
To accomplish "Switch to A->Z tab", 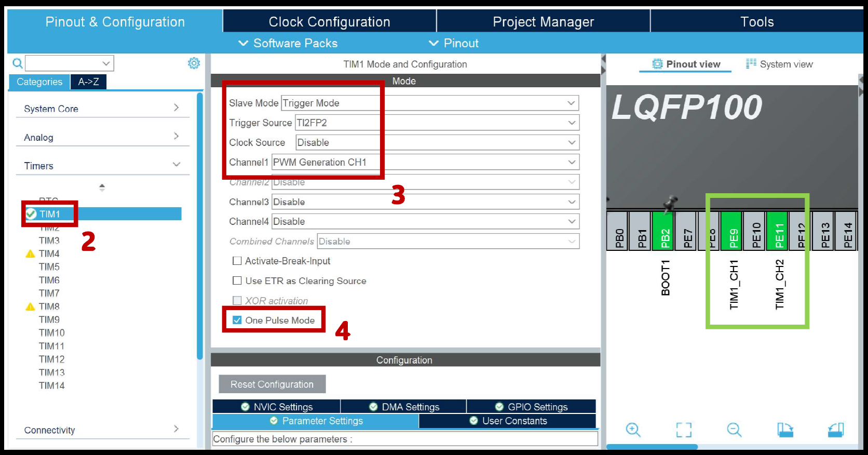I will tap(88, 82).
